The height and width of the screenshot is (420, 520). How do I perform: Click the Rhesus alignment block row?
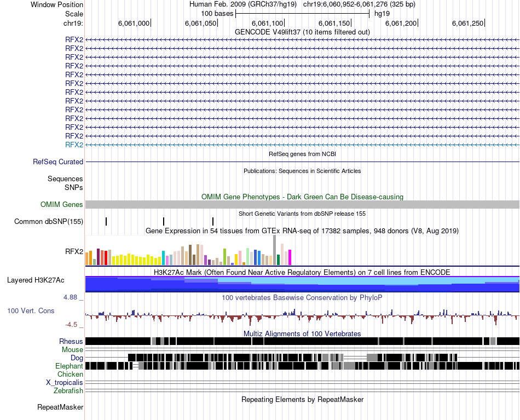pos(302,341)
